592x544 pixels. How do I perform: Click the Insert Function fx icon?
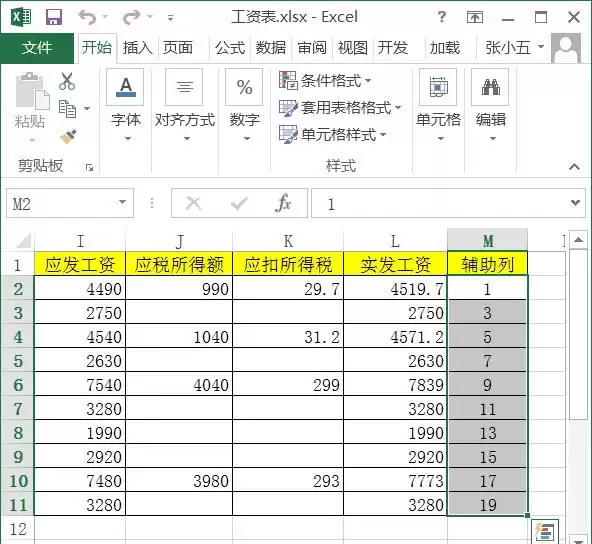(283, 203)
